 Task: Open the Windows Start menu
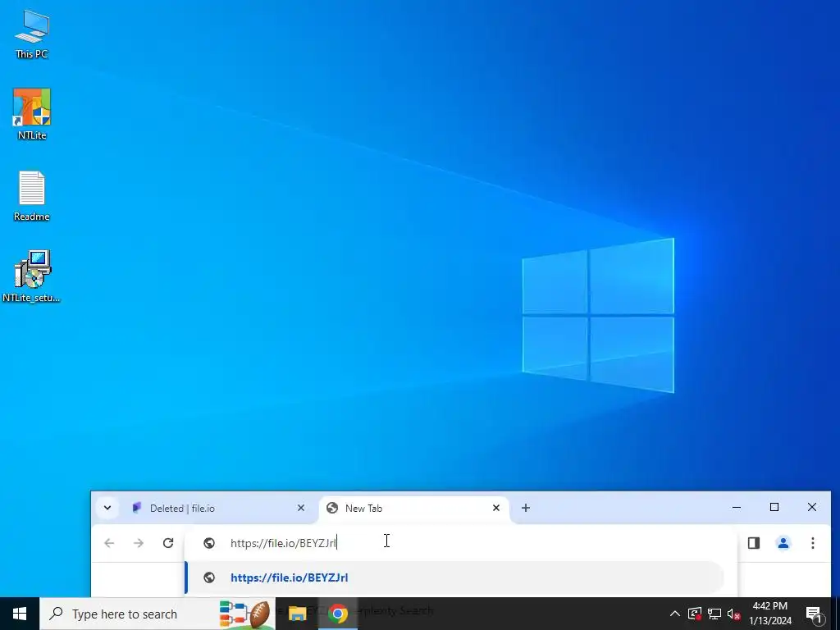point(20,614)
